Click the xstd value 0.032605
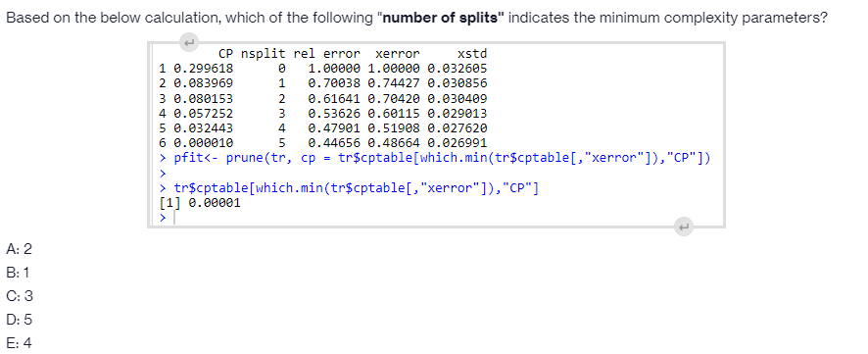Viewport: 868px width, 354px height. tap(458, 70)
